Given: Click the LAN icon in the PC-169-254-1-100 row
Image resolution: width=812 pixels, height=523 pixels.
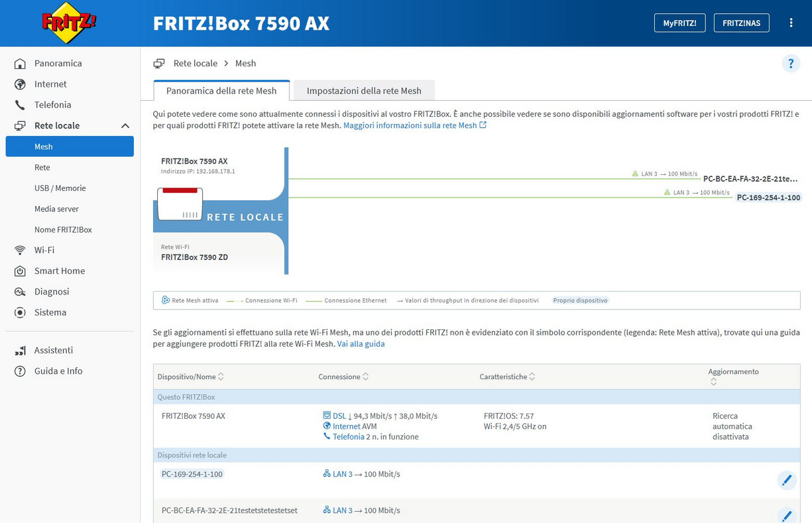Looking at the screenshot, I should coord(327,474).
